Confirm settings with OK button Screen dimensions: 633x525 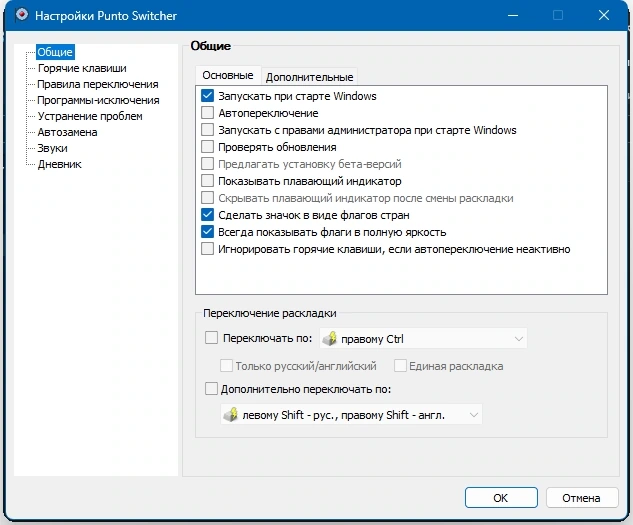coord(501,498)
